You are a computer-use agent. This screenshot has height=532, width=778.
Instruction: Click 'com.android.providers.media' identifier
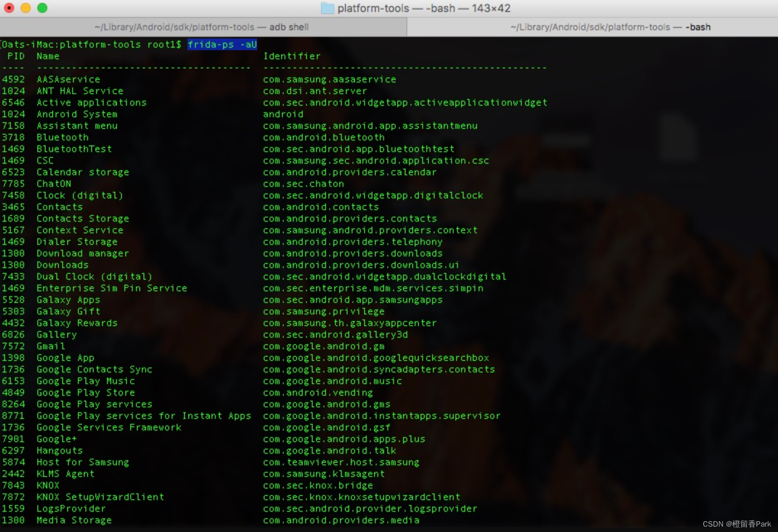pos(341,520)
